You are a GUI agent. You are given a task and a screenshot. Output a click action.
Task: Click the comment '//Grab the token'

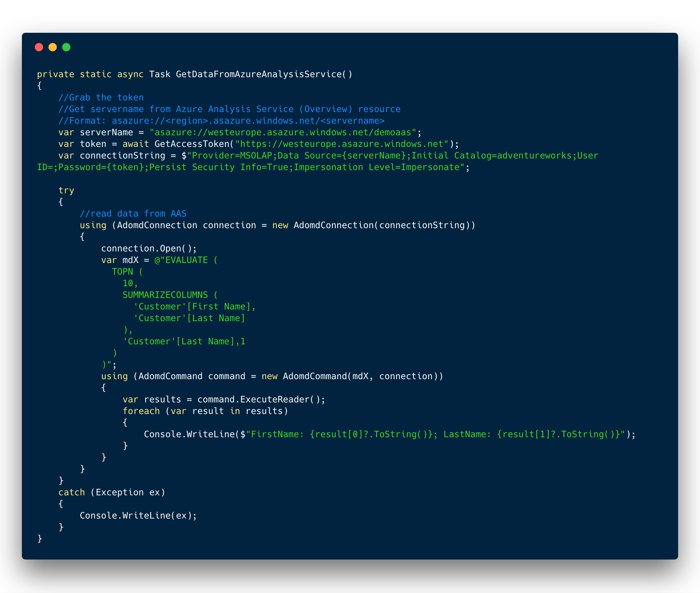101,97
